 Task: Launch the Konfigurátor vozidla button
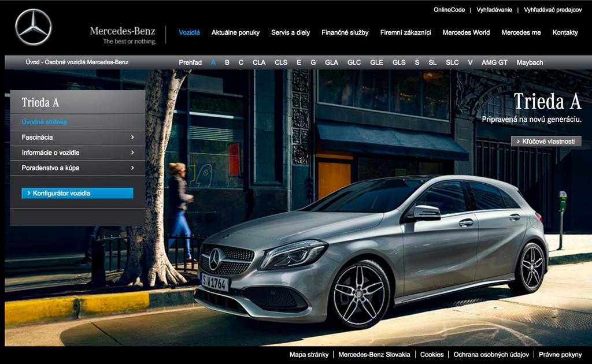[x=77, y=193]
